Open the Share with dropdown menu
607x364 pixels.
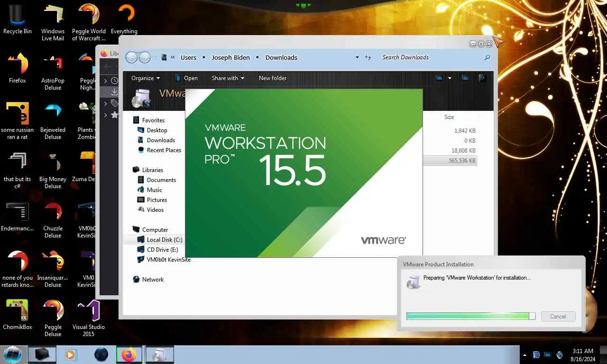(x=228, y=78)
